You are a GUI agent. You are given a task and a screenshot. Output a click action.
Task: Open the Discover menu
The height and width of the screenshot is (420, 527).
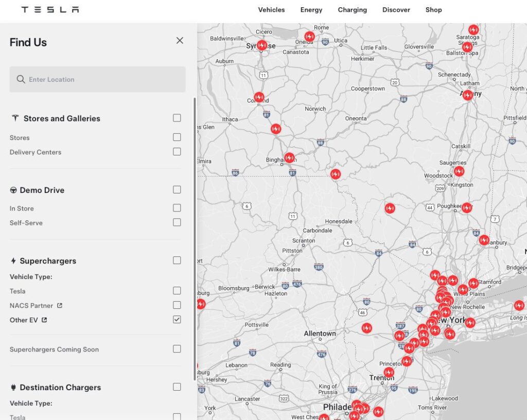(x=396, y=10)
